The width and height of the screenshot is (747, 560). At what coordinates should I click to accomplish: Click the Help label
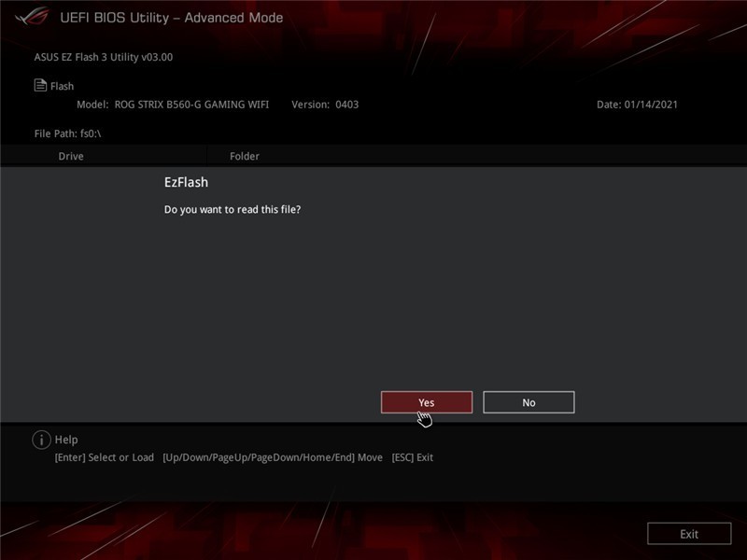click(66, 440)
